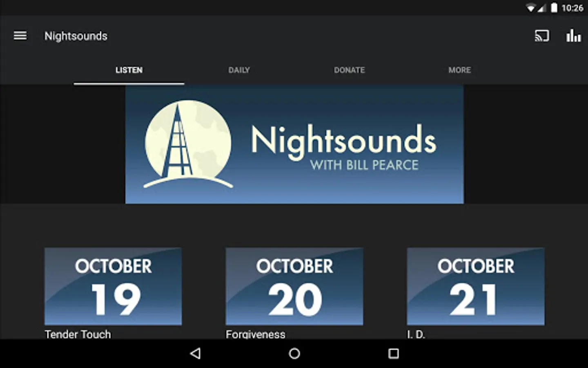Switch to the LISTEN tab
Viewport: 588px width, 368px height.
click(129, 70)
